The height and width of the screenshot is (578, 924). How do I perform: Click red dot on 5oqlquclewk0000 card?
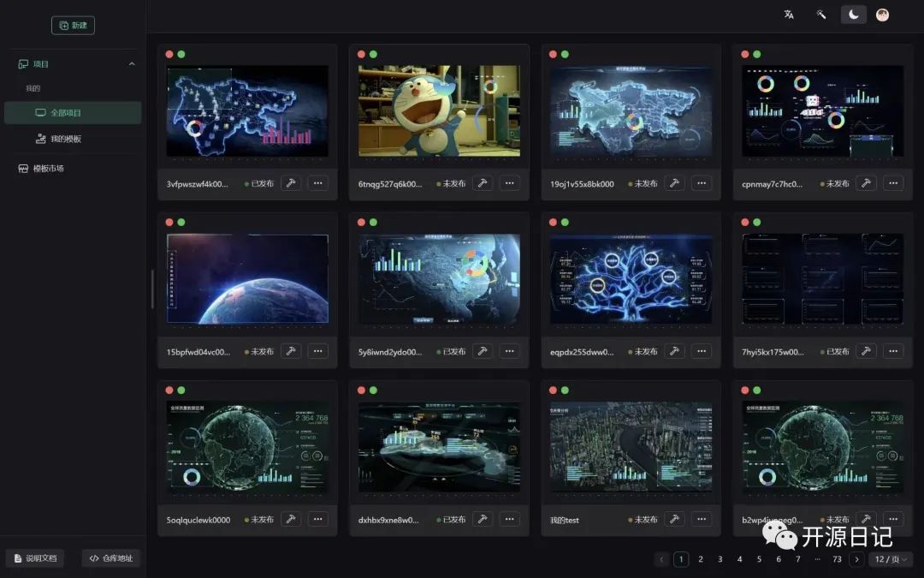[169, 390]
